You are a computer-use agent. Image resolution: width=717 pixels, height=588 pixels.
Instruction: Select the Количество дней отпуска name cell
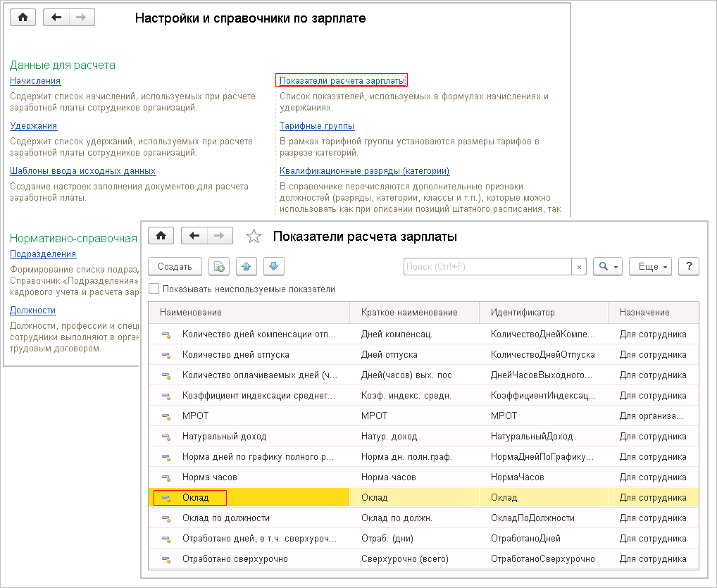(x=235, y=354)
